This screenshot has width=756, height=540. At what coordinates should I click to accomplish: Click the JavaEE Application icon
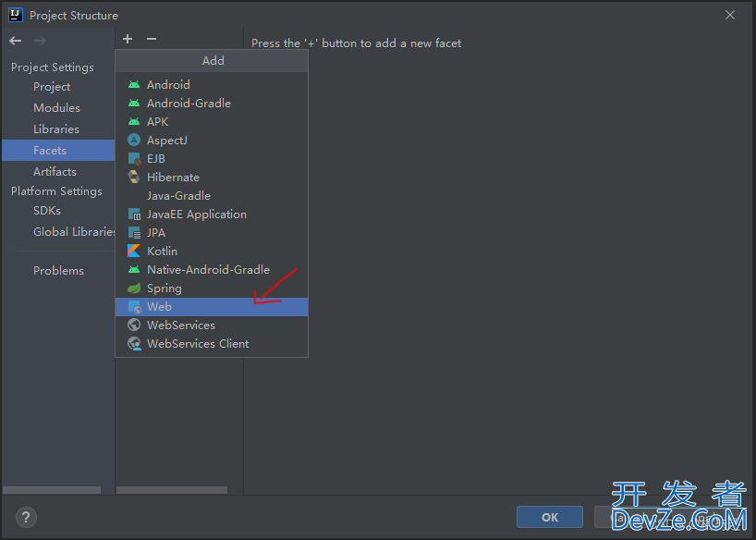click(134, 214)
